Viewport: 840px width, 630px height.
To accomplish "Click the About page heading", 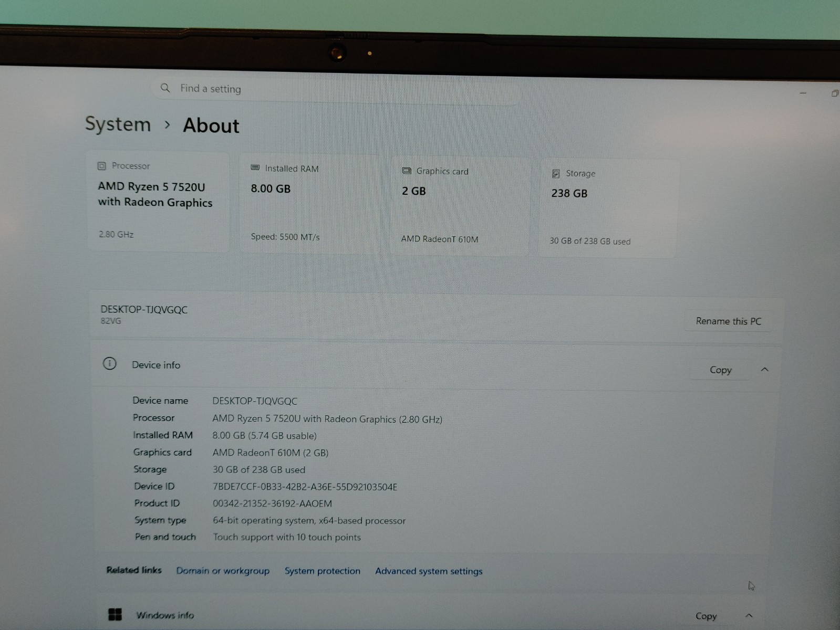I will 211,125.
